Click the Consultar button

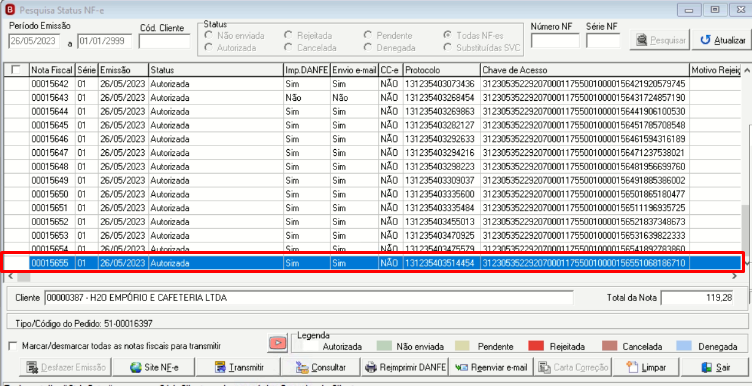320,368
